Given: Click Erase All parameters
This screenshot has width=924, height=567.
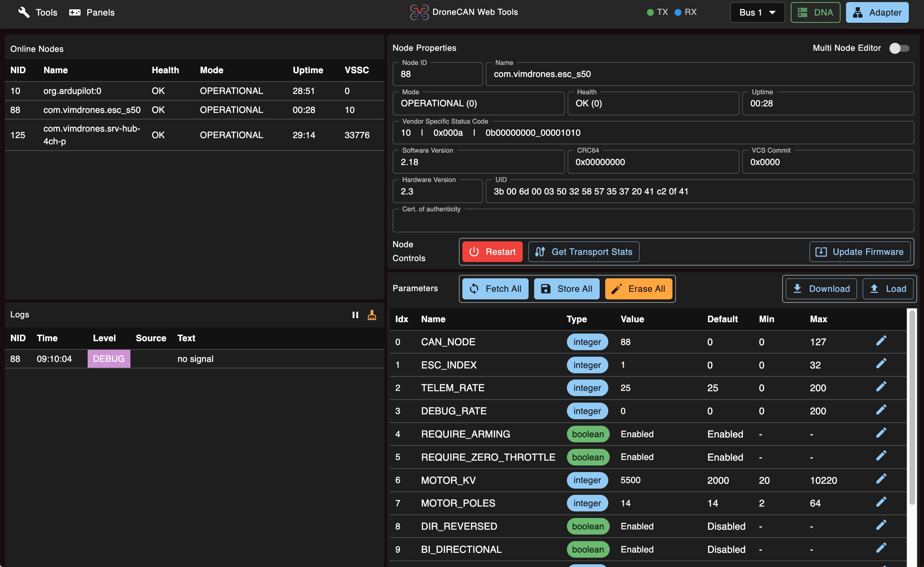Looking at the screenshot, I should coord(638,289).
